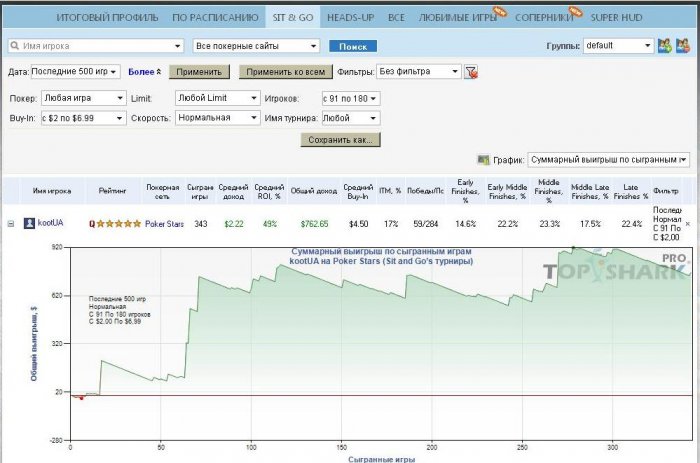The image size is (700, 463).
Task: Click into the Имя игрока search field
Action: point(98,46)
